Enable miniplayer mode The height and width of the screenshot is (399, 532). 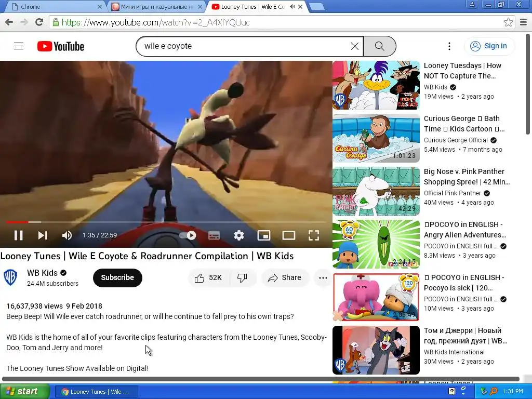point(263,235)
